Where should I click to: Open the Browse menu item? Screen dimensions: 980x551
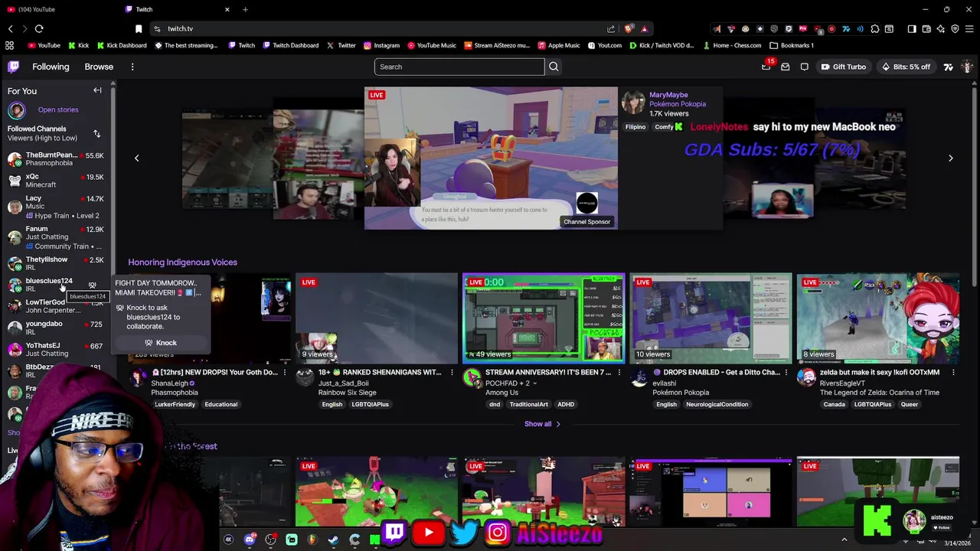pyautogui.click(x=99, y=67)
